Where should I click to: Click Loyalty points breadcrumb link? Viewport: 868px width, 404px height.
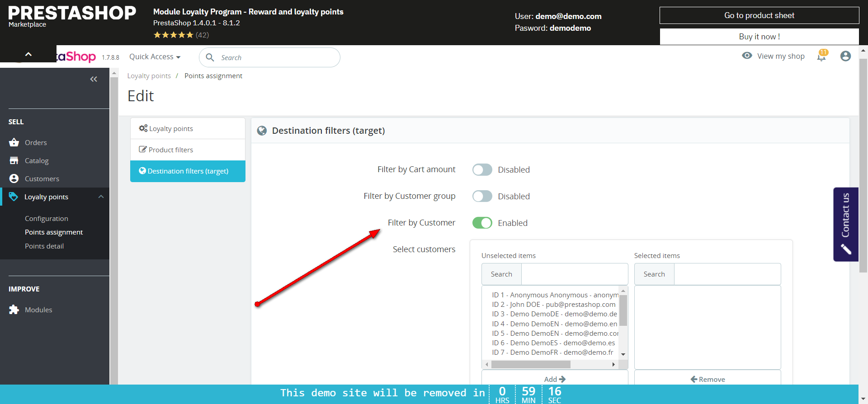click(x=149, y=75)
